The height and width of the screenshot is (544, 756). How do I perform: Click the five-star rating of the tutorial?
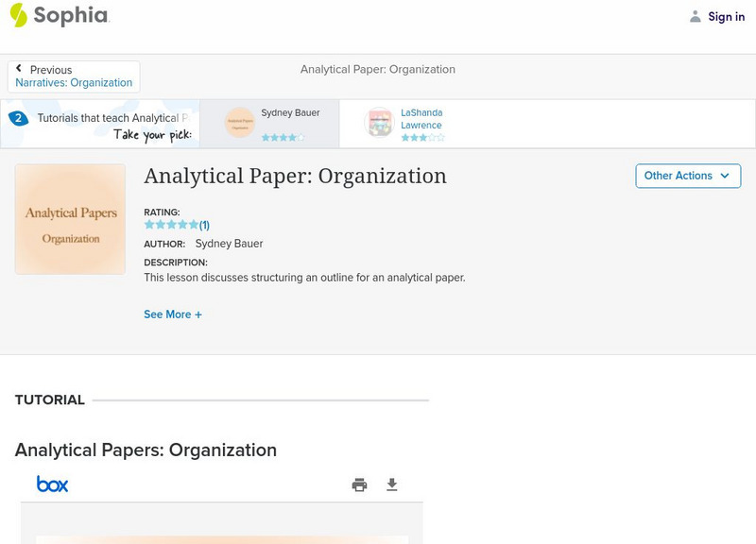[171, 225]
